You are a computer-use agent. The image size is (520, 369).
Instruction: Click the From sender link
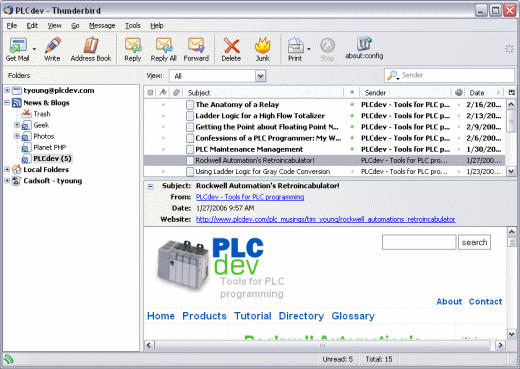pyautogui.click(x=250, y=197)
